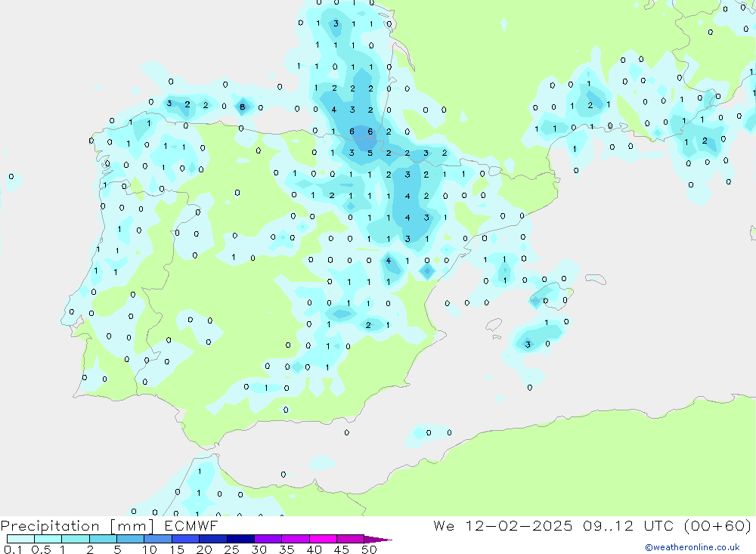Click the '8' value off the northern coast
Viewport: 756px width, 554px height.
[243, 107]
